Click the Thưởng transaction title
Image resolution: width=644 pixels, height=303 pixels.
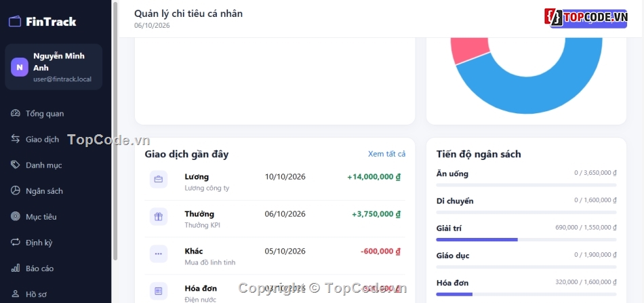[x=199, y=214]
